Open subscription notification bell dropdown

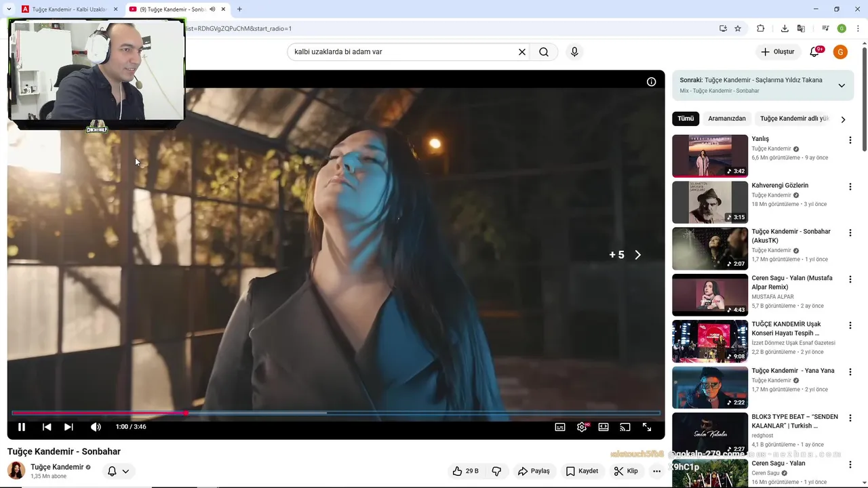(118, 471)
